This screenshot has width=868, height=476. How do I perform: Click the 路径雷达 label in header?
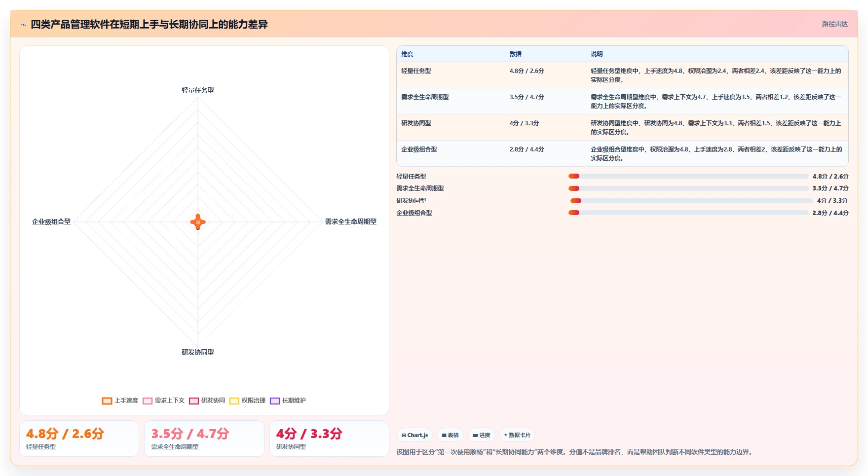click(834, 24)
